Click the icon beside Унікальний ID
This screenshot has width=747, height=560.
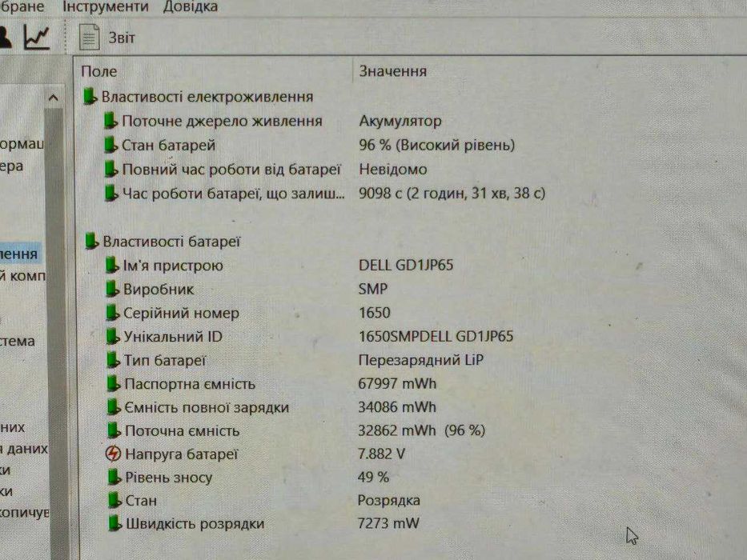click(112, 337)
